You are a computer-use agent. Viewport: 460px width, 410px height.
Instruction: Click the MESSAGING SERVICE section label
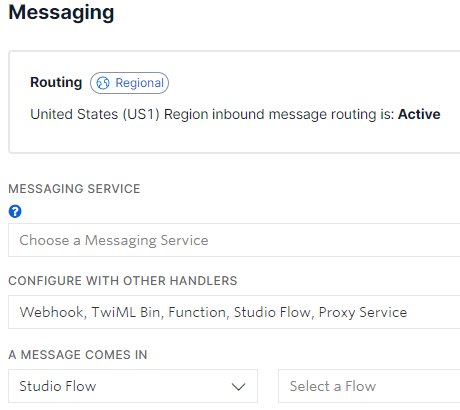coord(74,189)
